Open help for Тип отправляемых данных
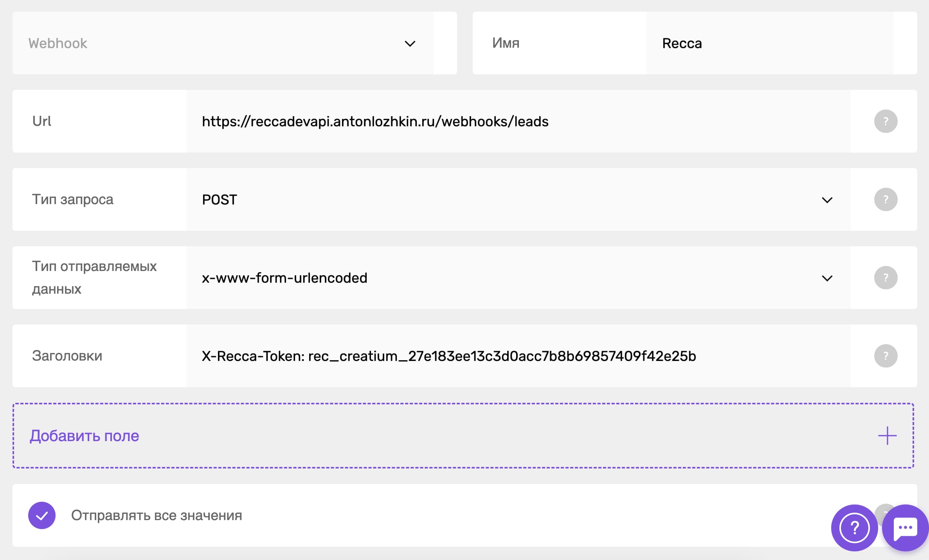Image resolution: width=929 pixels, height=560 pixels. (886, 278)
